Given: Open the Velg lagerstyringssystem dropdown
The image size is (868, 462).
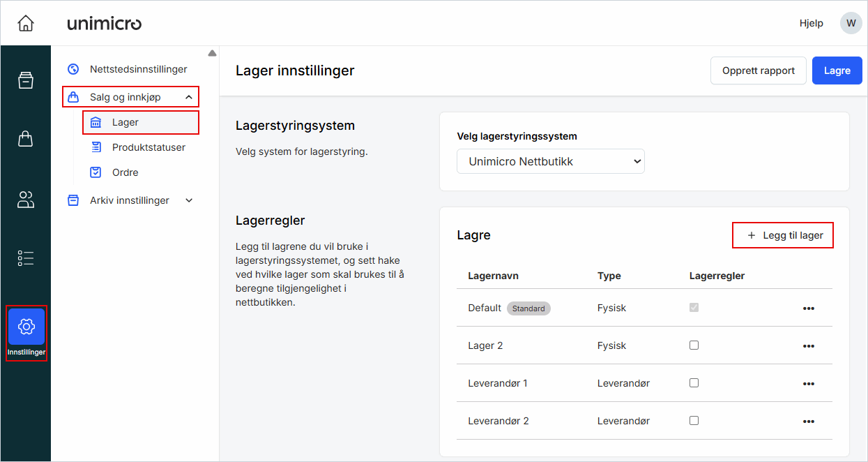Looking at the screenshot, I should 550,161.
